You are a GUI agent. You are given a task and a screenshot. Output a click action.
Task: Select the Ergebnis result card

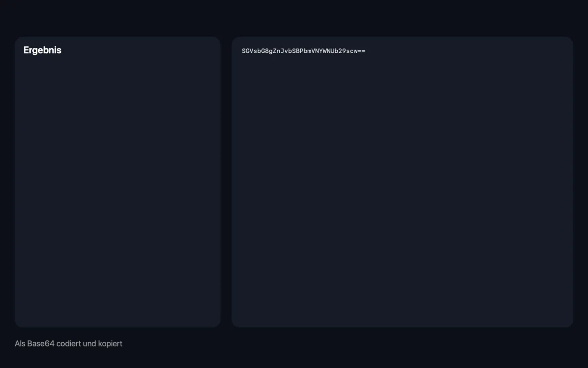click(x=118, y=182)
